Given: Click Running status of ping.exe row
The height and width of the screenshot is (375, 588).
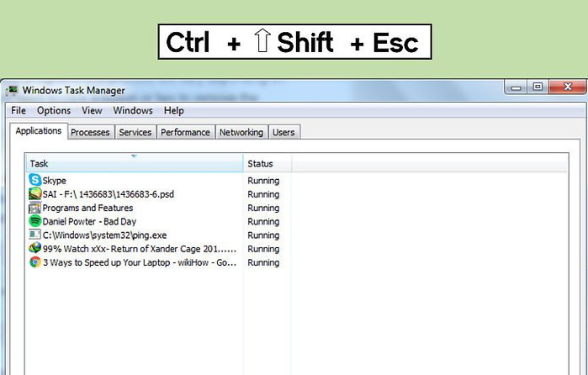Looking at the screenshot, I should (263, 235).
